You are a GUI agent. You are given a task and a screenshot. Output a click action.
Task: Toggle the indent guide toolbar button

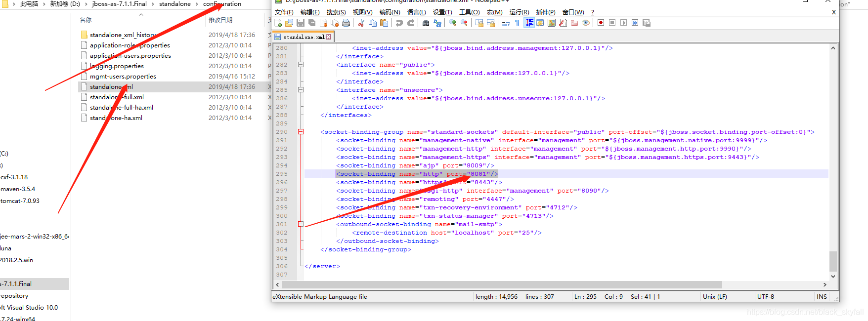(x=529, y=23)
